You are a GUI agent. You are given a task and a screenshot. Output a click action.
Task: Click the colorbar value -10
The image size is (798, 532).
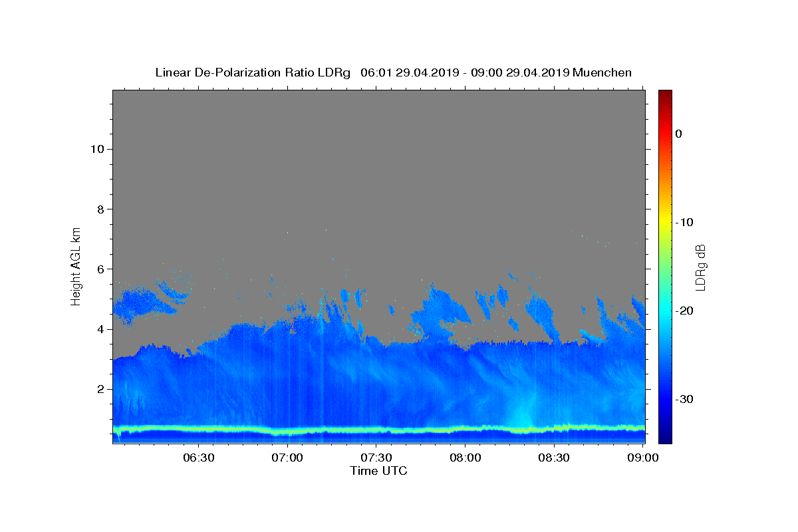(685, 222)
